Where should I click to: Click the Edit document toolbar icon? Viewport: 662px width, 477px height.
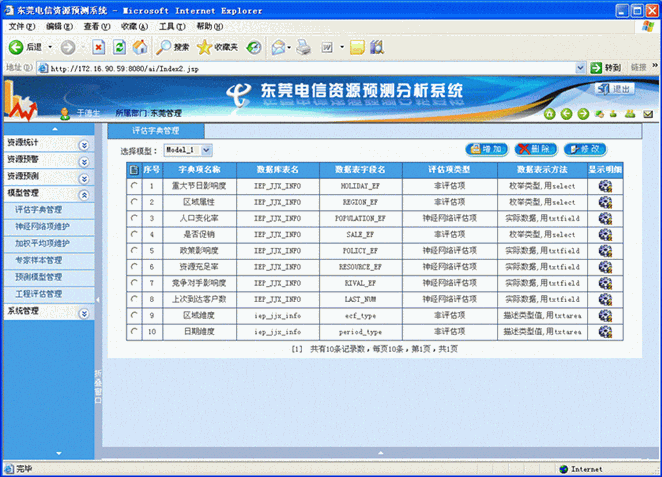point(327,47)
